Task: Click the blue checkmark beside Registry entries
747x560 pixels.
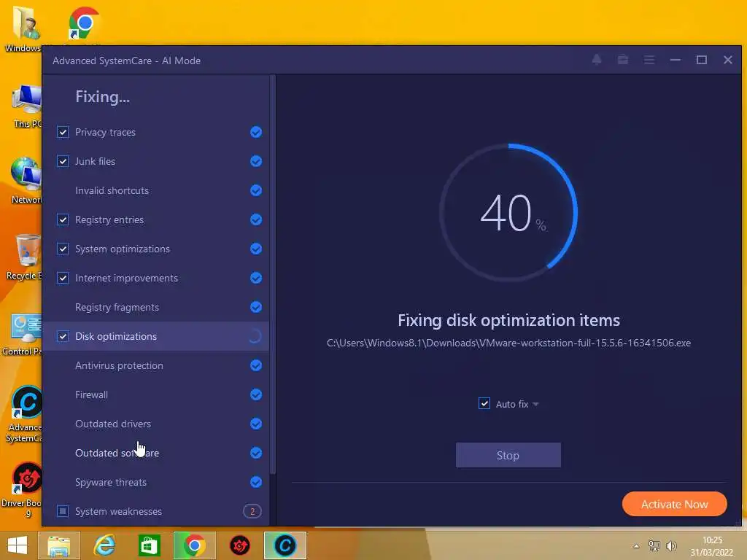Action: [256, 219]
